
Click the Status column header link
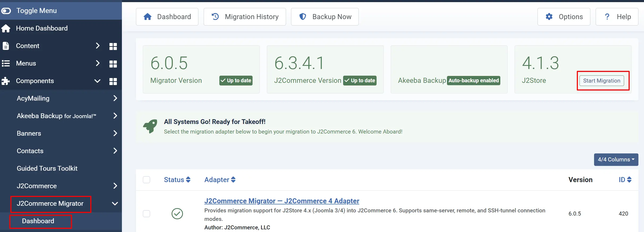[174, 180]
